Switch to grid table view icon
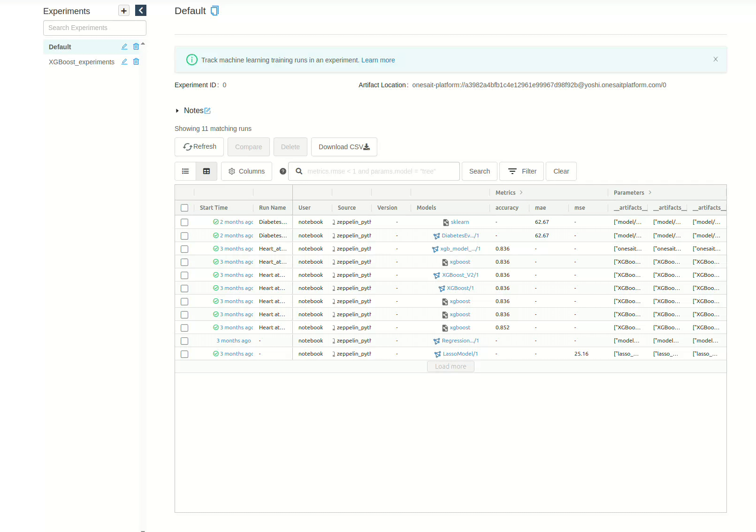This screenshot has height=532, width=756. (x=206, y=171)
